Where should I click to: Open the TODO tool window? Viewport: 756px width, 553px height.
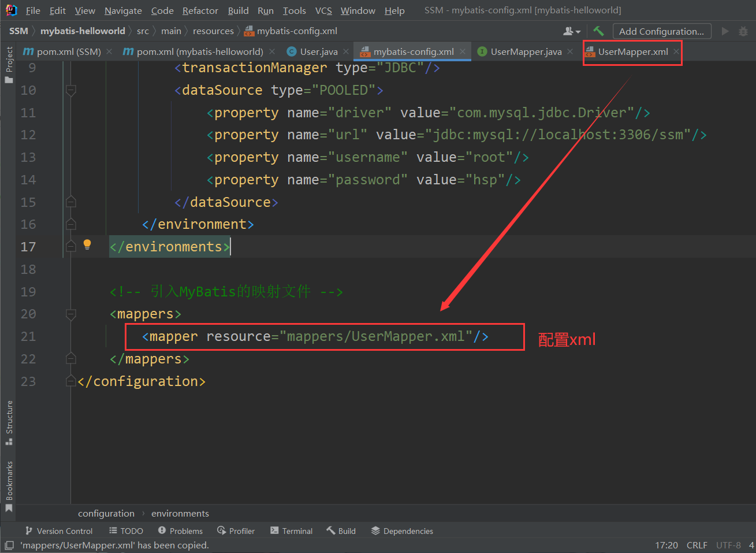click(x=126, y=530)
